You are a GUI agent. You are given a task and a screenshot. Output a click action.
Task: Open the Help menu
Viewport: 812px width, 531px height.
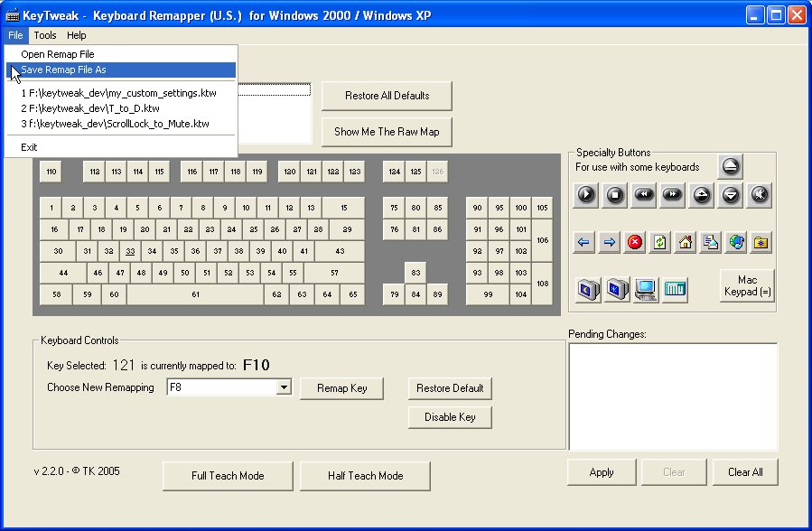76,35
